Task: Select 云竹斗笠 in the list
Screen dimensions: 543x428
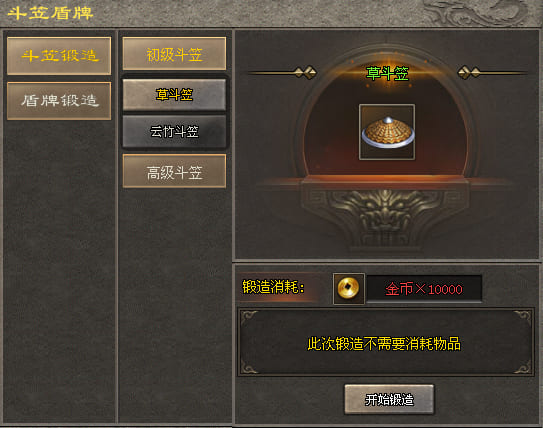Action: coord(174,132)
